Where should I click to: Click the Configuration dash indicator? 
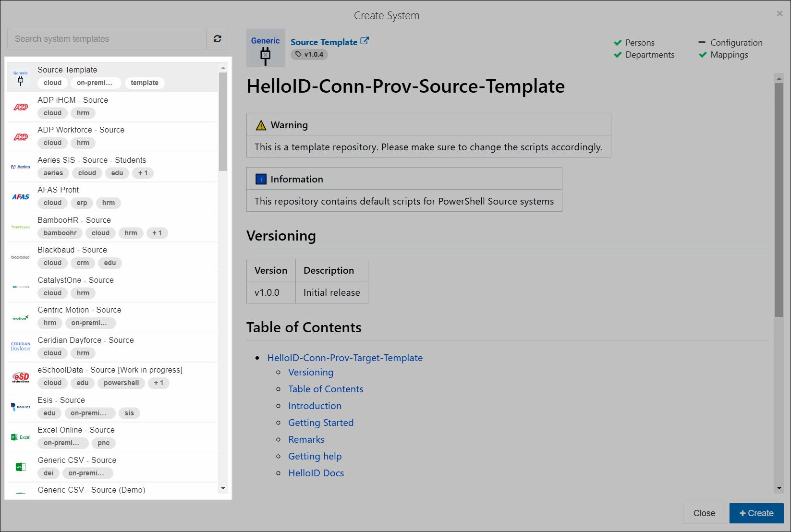(702, 43)
